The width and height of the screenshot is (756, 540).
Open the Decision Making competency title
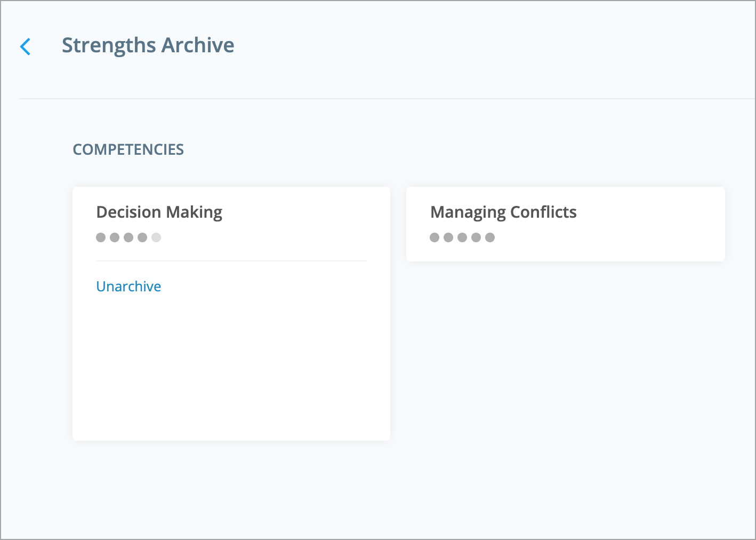pyautogui.click(x=159, y=212)
